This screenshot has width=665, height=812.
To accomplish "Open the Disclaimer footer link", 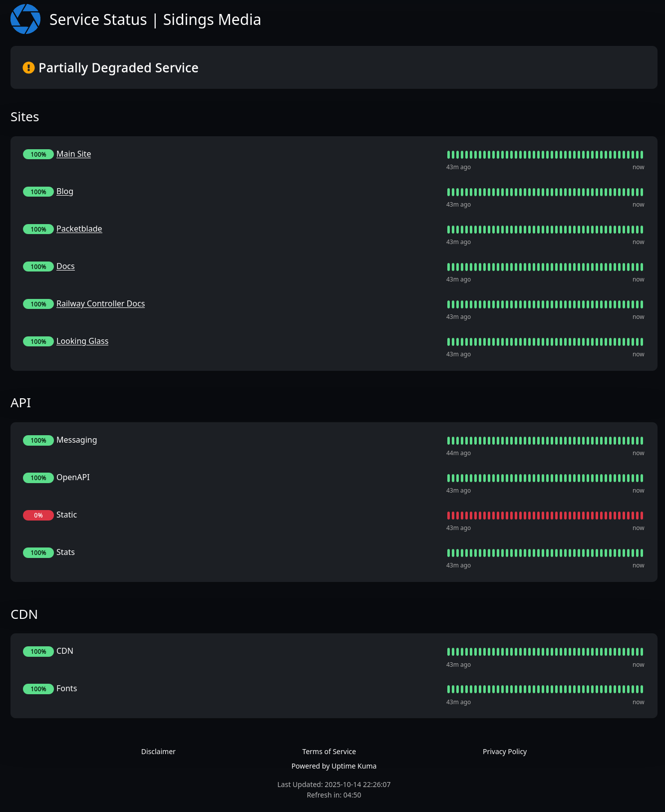I will (158, 752).
